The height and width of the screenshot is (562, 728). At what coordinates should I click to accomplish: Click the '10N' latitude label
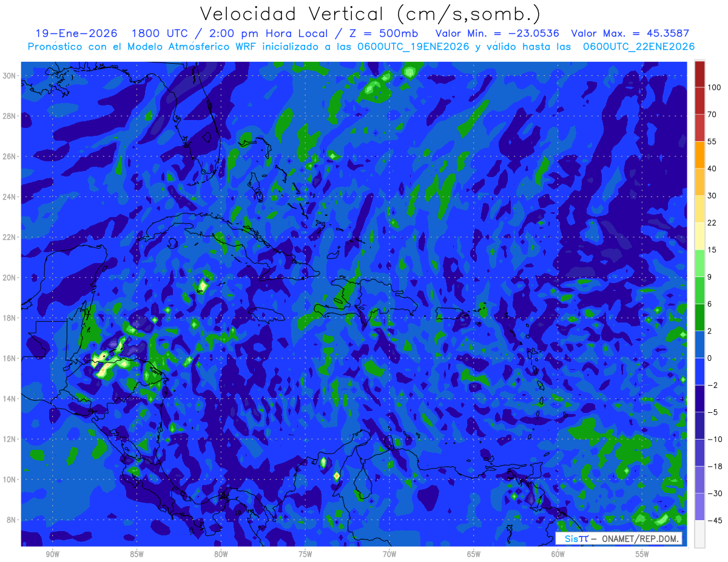pos(10,480)
